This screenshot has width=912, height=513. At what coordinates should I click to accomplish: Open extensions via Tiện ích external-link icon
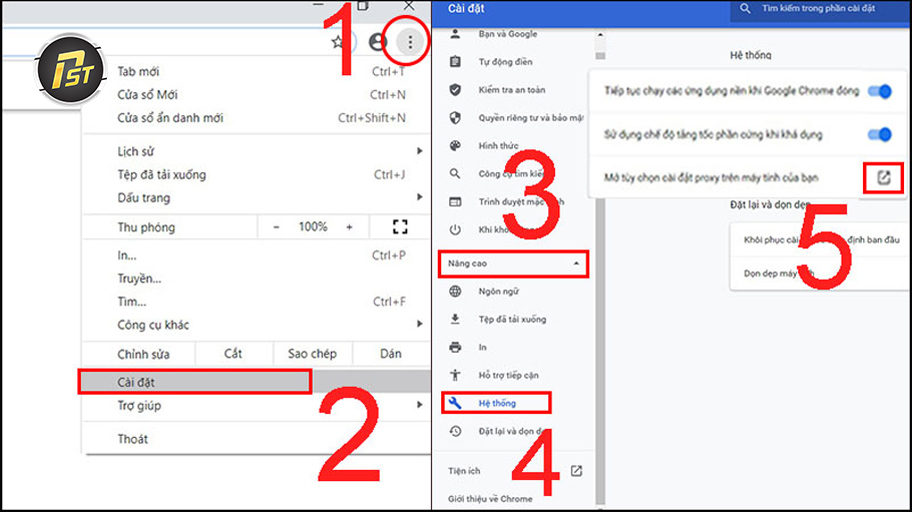(576, 471)
